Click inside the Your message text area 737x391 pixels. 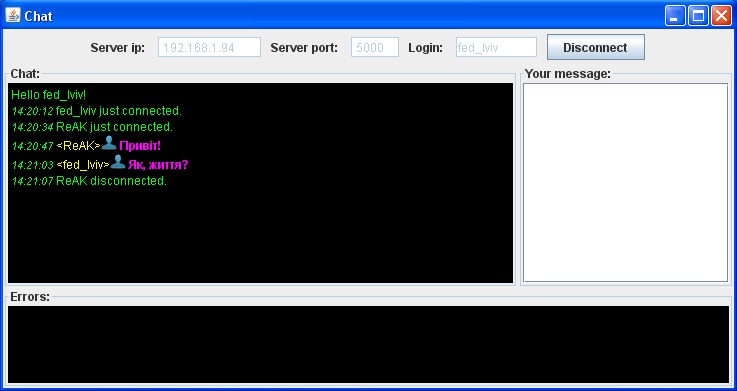click(x=626, y=183)
